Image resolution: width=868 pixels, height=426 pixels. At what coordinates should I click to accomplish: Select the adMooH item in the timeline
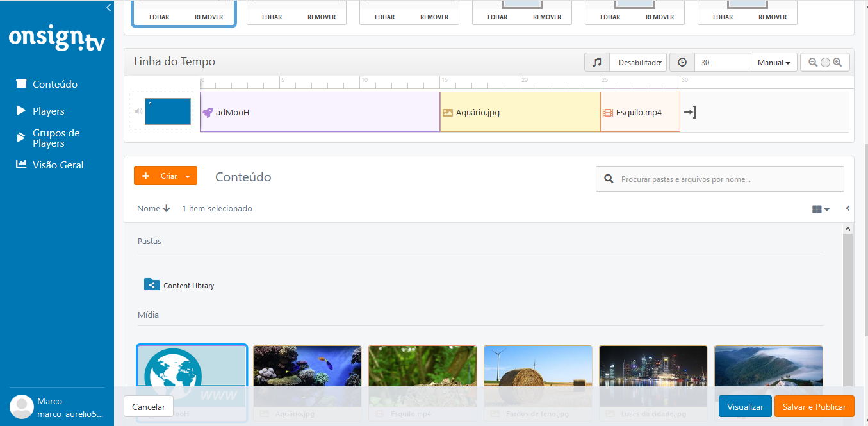coord(320,112)
